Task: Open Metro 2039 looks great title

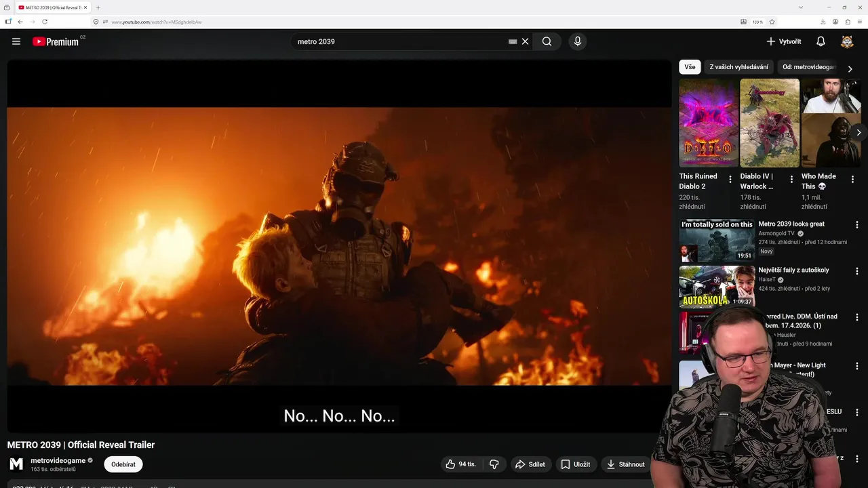Action: pos(791,224)
